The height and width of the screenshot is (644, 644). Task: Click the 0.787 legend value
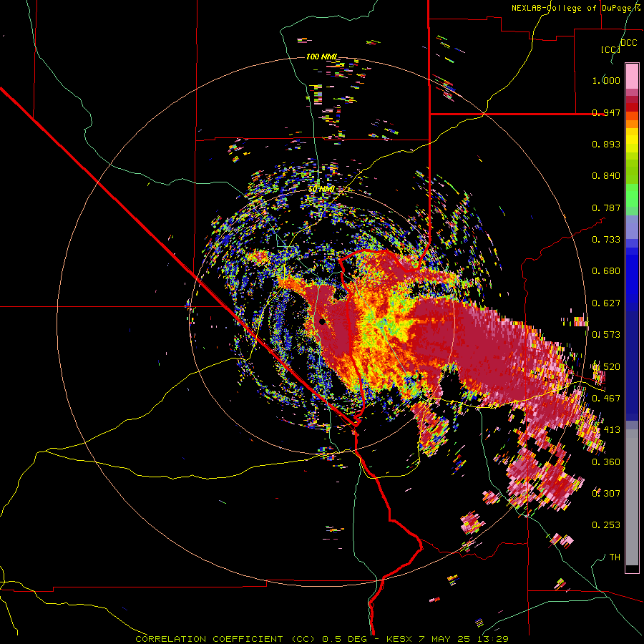click(606, 208)
